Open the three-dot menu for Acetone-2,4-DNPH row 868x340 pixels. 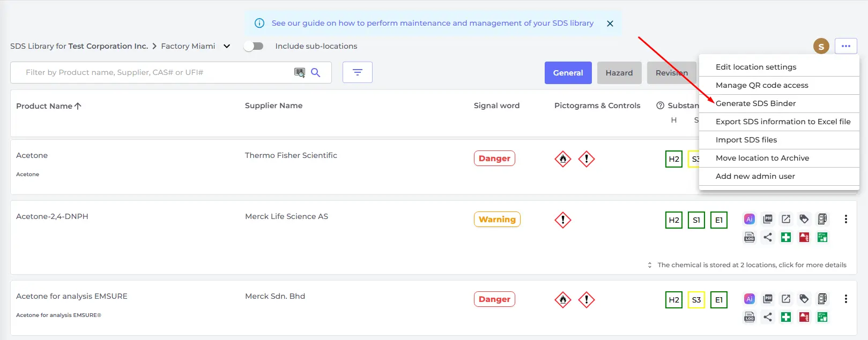[846, 219]
